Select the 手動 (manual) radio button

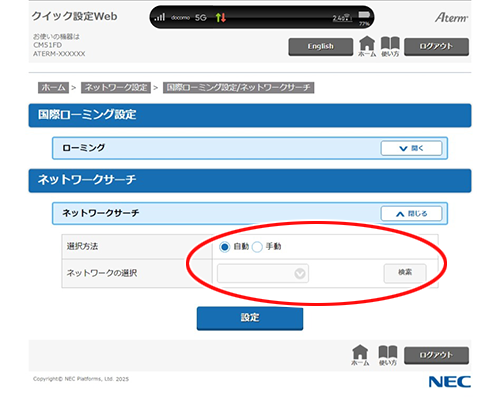257,247
